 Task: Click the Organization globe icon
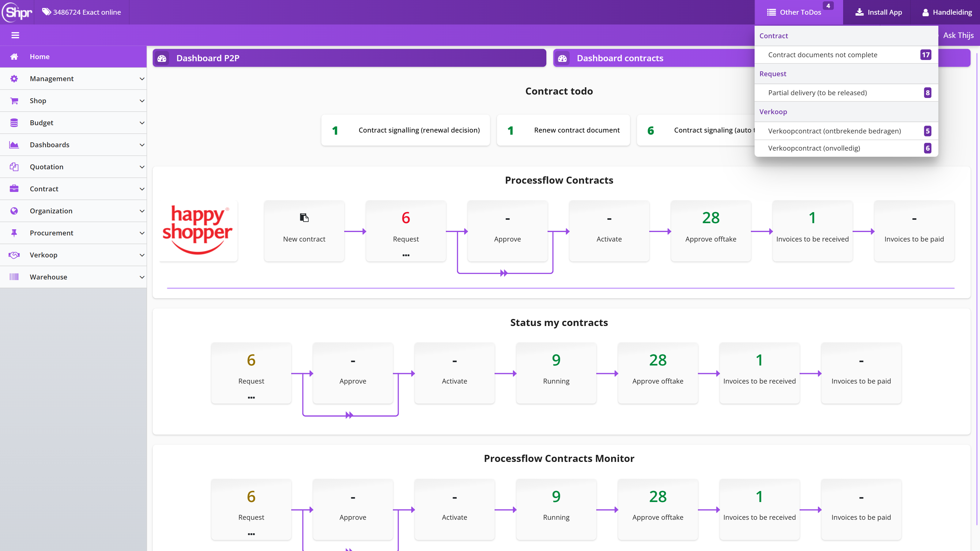(14, 211)
